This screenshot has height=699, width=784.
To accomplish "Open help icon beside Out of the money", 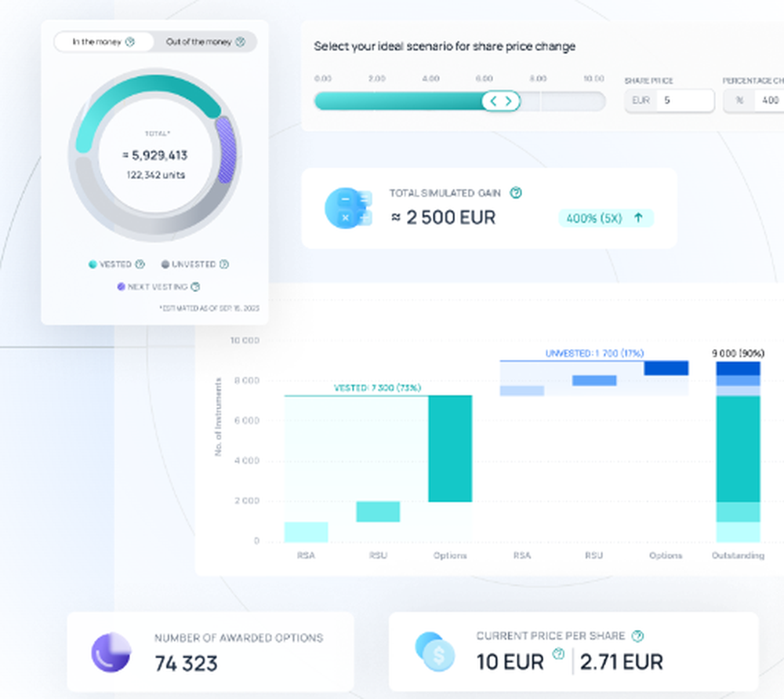I will point(241,42).
